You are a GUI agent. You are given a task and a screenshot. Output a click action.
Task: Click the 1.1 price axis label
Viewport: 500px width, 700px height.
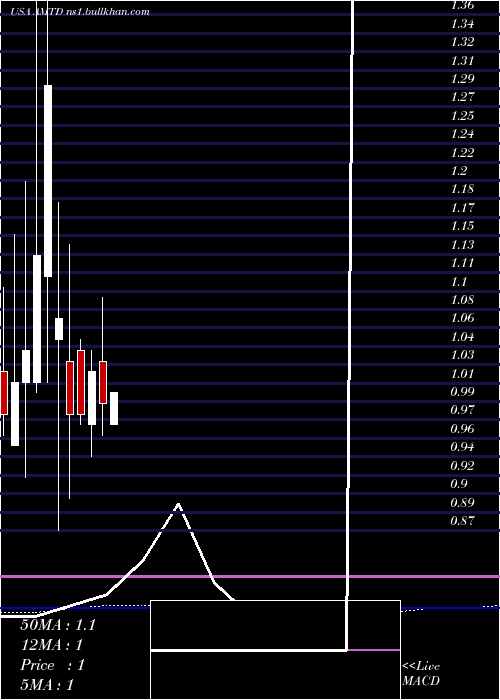tap(459, 282)
